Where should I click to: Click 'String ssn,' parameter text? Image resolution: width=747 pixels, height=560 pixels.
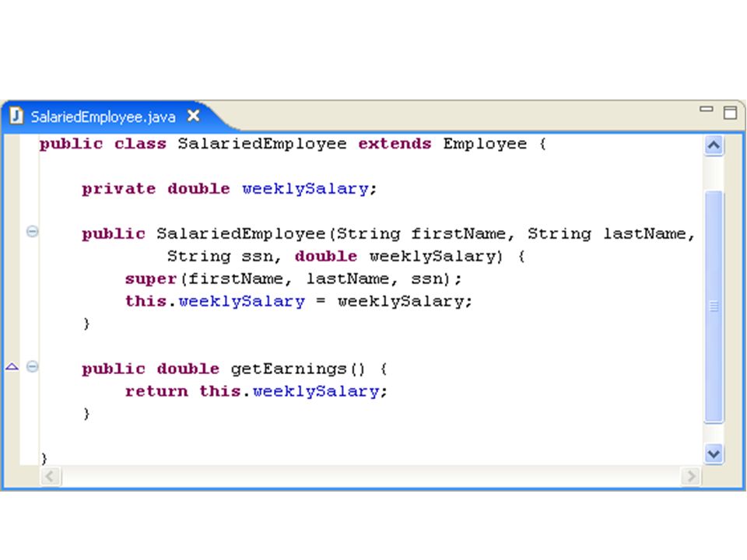[224, 257]
